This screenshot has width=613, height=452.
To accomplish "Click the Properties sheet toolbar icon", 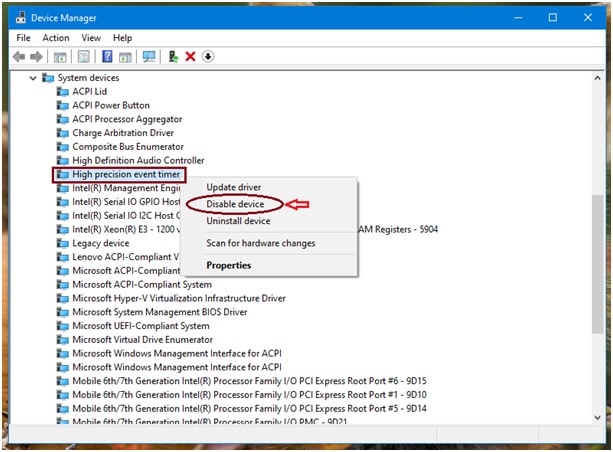I will click(84, 57).
